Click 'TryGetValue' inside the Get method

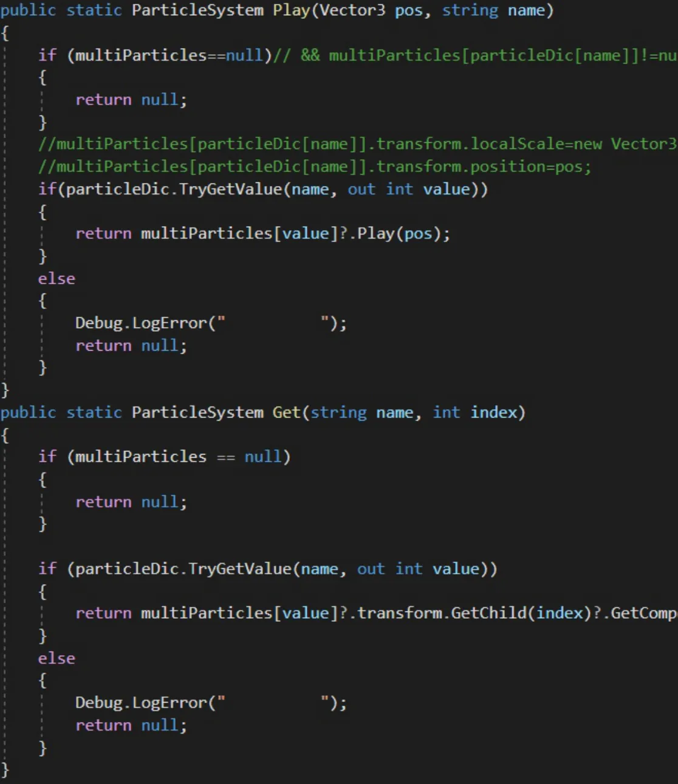coord(241,569)
